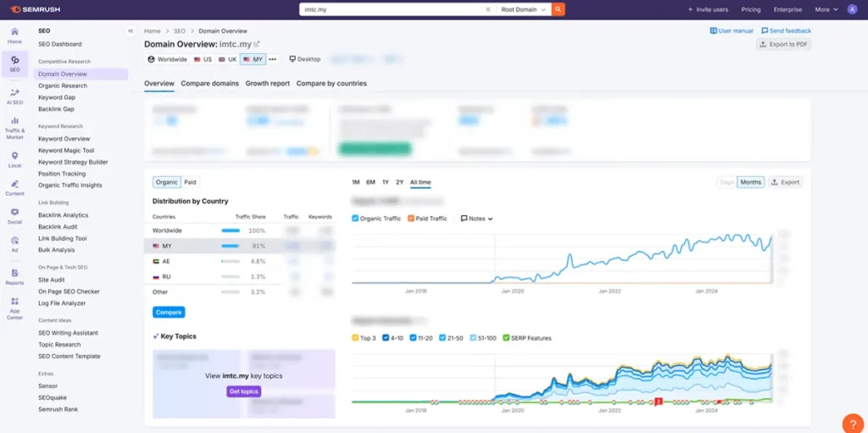Toggle the SERP Features checkbox
868x433 pixels.
click(506, 338)
